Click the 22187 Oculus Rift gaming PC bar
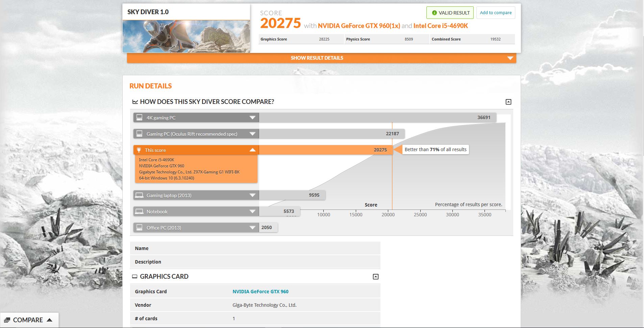 pos(332,134)
